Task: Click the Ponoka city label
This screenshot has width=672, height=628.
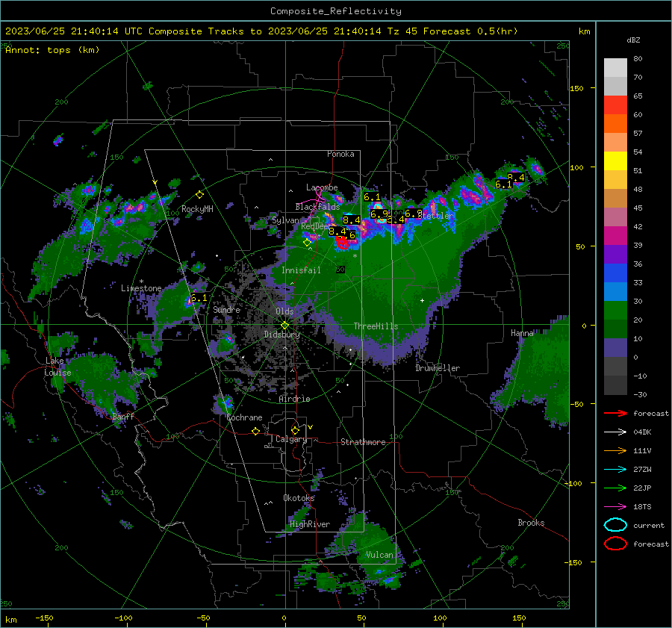Action: tap(340, 154)
